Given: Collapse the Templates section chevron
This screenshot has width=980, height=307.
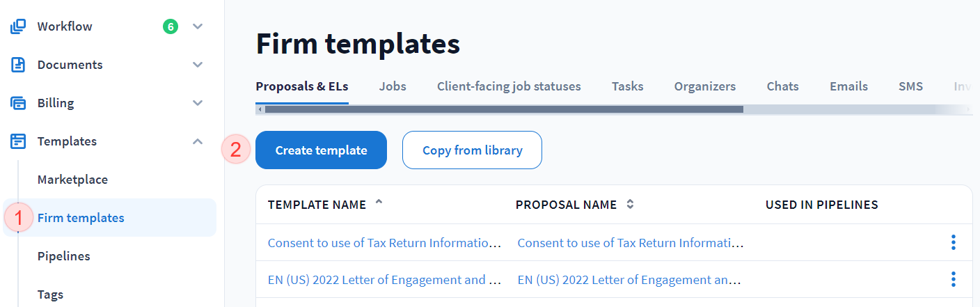Looking at the screenshot, I should (198, 141).
